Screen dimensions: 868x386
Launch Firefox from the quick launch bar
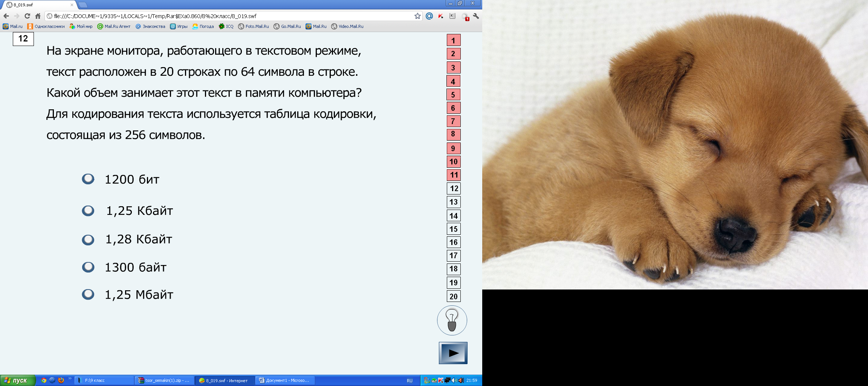pyautogui.click(x=61, y=380)
